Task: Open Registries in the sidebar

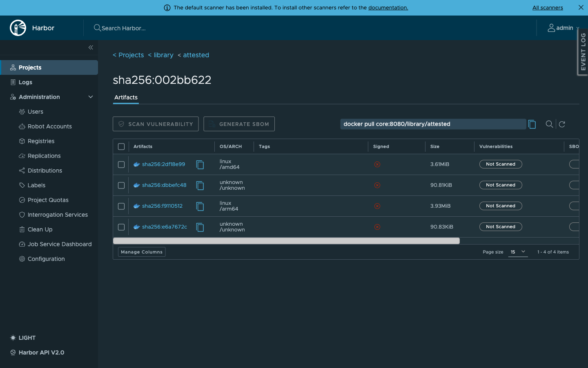Action: point(41,141)
